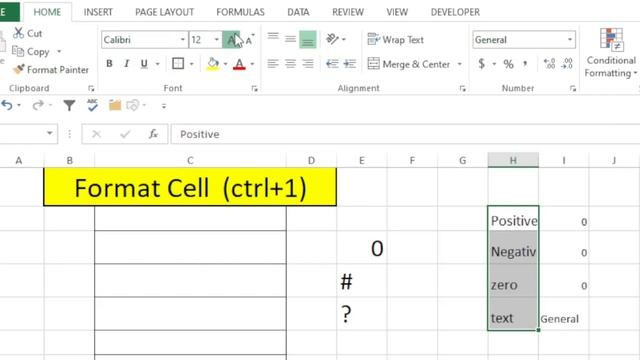Expand borders dropdown arrow
The width and height of the screenshot is (640, 360).
(191, 64)
